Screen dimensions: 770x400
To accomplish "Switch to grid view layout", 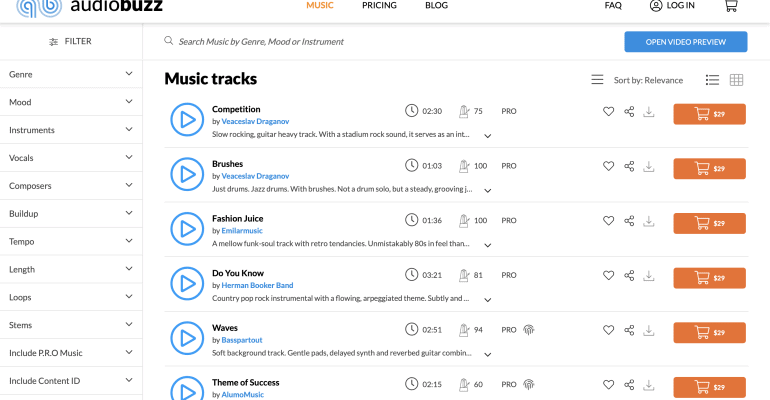I will pyautogui.click(x=736, y=80).
